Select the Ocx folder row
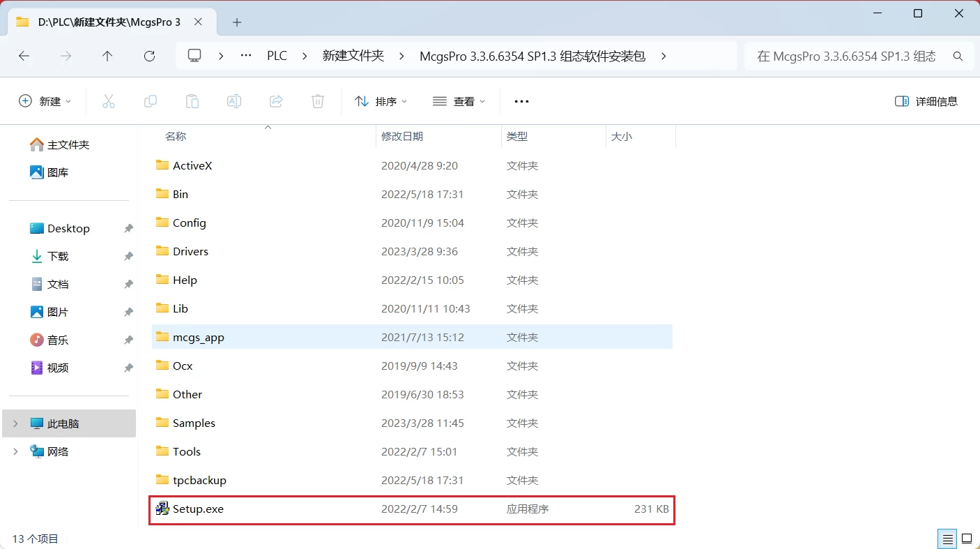Viewport: 980px width, 549px height. click(412, 366)
